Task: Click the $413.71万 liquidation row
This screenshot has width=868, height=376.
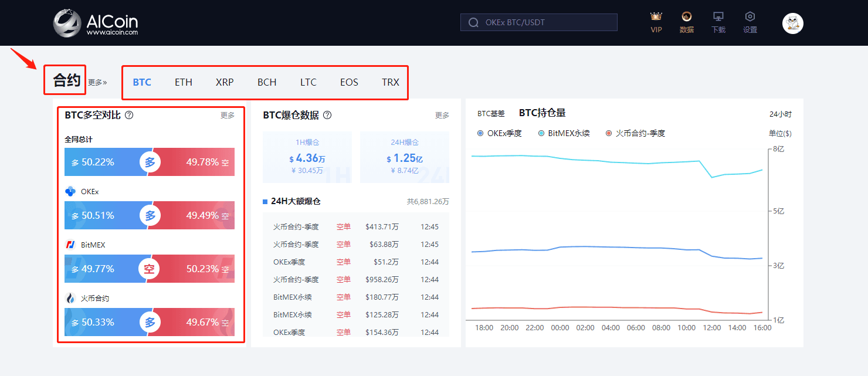Action: coord(356,226)
